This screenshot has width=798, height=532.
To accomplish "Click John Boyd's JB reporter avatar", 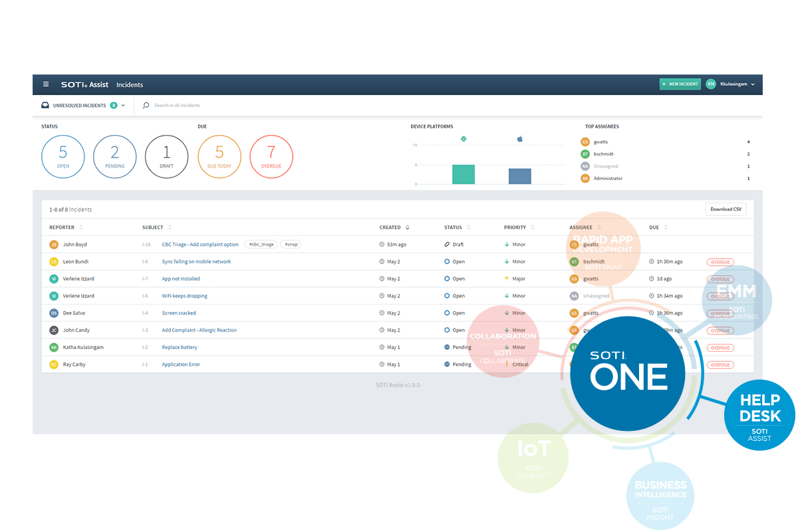I will pos(54,245).
